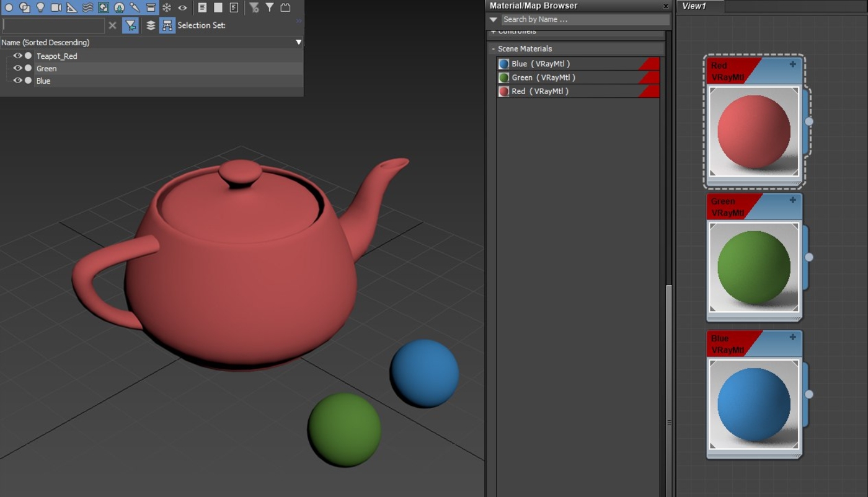Click the sort by layer stack icon
868x497 pixels.
click(151, 25)
